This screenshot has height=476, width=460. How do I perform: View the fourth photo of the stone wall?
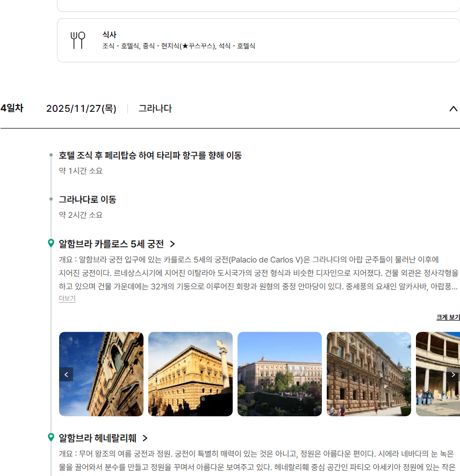[369, 374]
